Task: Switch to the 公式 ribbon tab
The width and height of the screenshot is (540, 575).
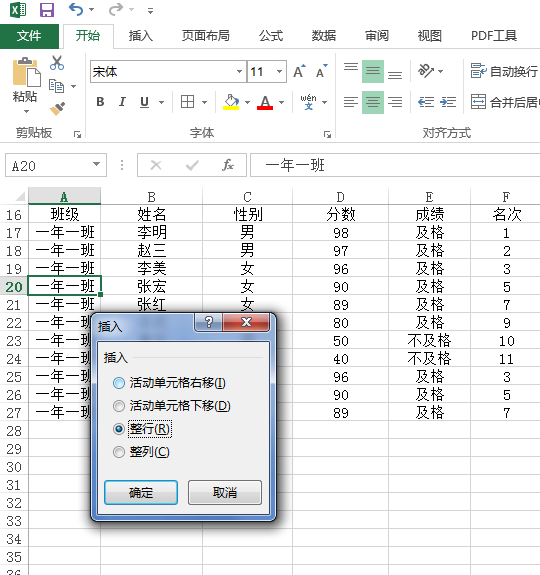Action: point(271,36)
